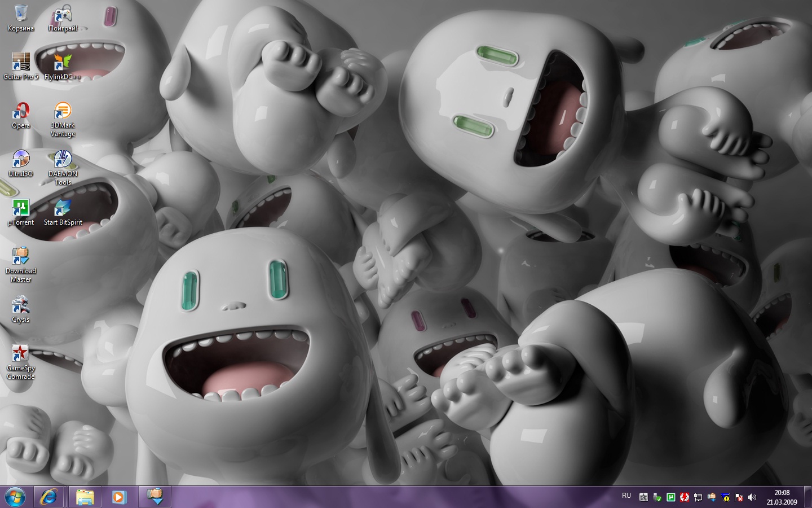812x508 pixels.
Task: Click the UltraISO desktop shortcut
Action: [20, 160]
